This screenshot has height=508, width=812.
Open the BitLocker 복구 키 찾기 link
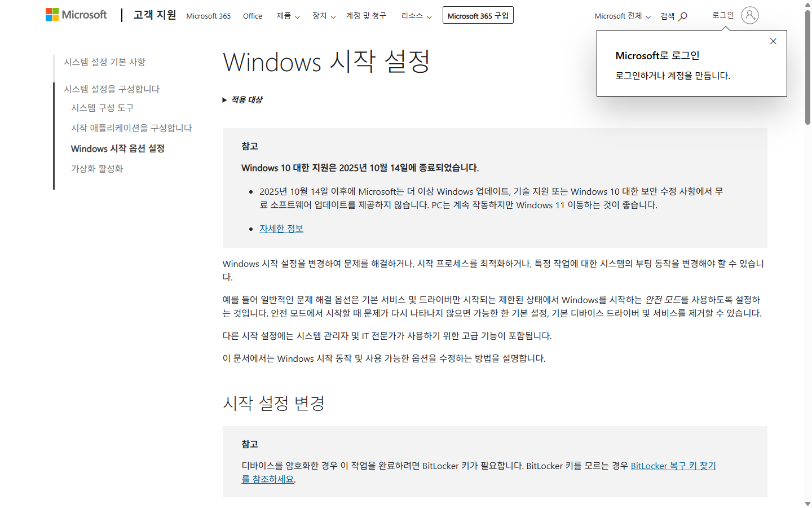tap(673, 466)
